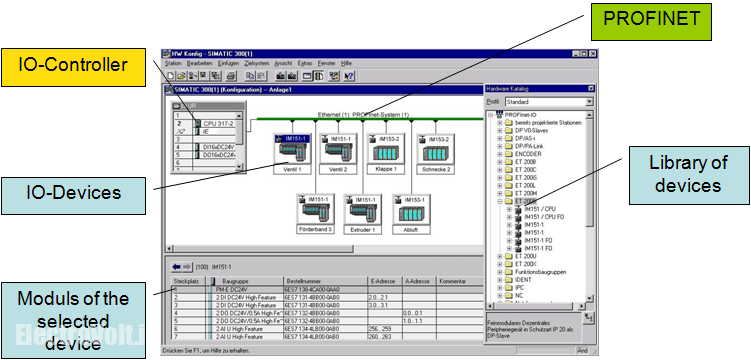Open the Zielsystem menu
The width and height of the screenshot is (751, 360).
(x=257, y=63)
